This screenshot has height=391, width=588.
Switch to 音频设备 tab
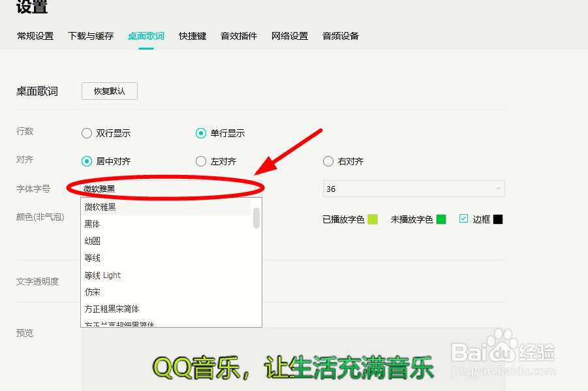(341, 36)
